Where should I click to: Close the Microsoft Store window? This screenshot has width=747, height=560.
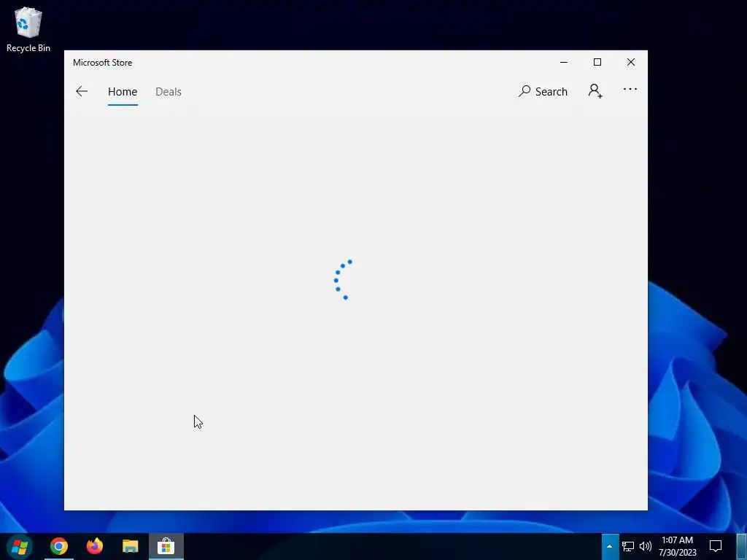point(631,63)
